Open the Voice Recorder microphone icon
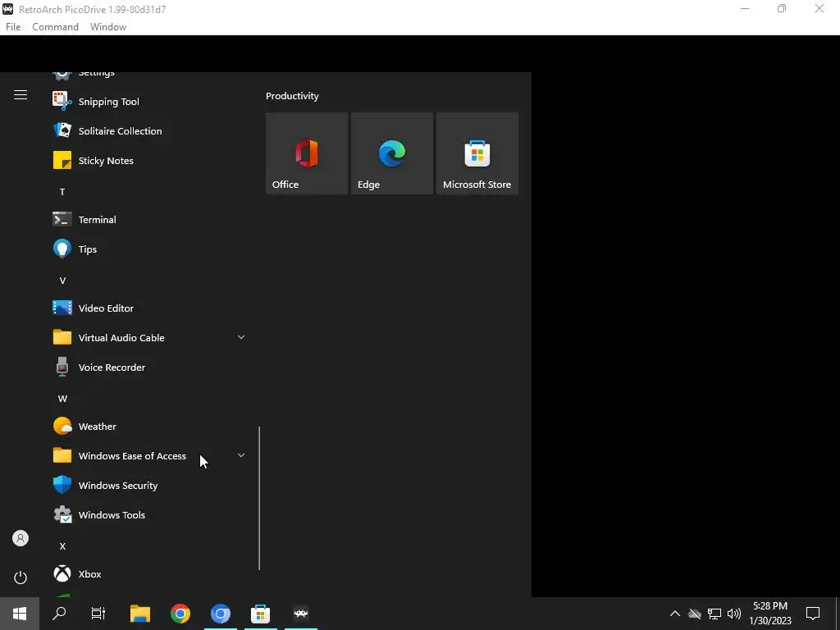This screenshot has width=840, height=630. point(62,367)
